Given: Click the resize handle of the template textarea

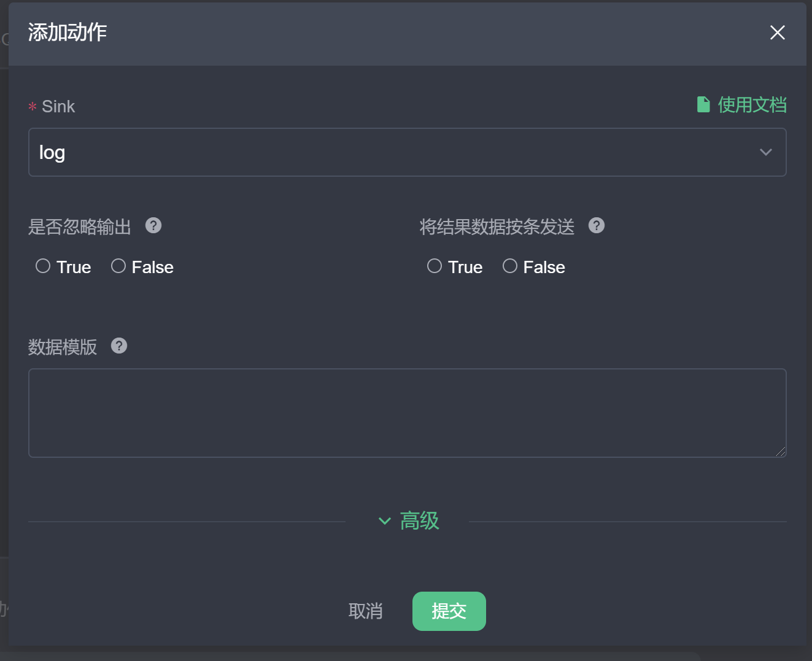Looking at the screenshot, I should tap(781, 452).
